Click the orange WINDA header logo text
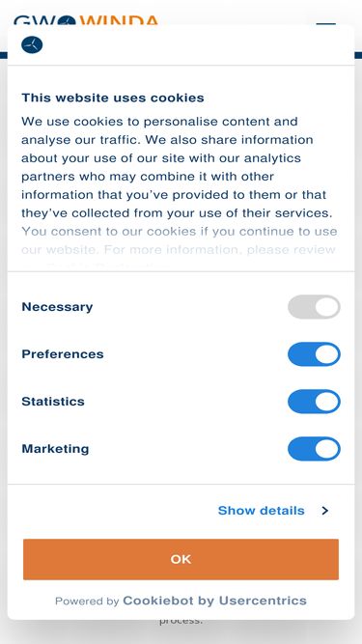 tap(119, 20)
